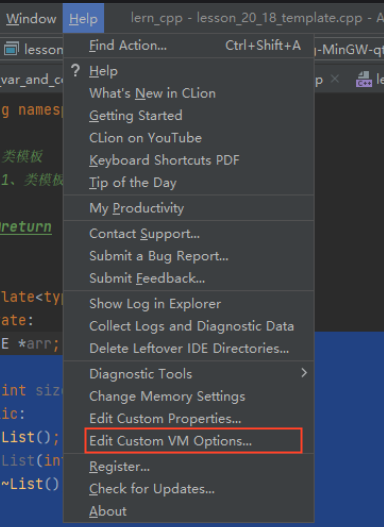
Task: Click the question mark help icon
Action: (x=76, y=71)
